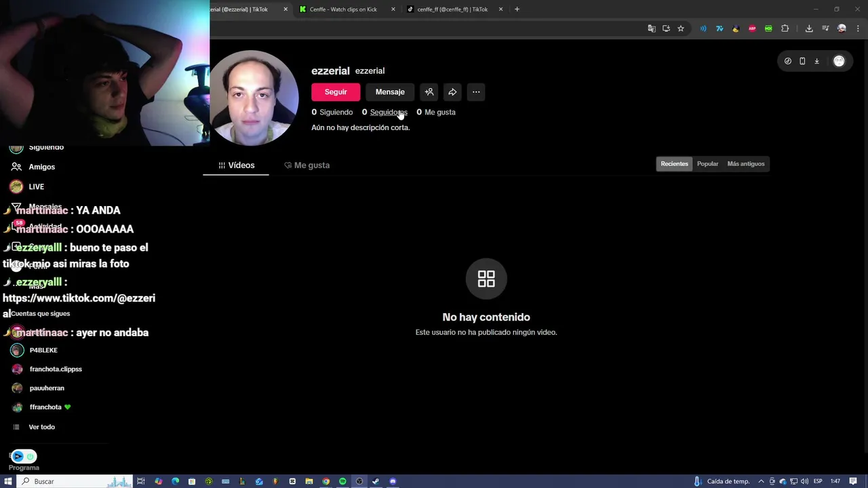Click the blue sound-wave extension icon

pyautogui.click(x=703, y=28)
